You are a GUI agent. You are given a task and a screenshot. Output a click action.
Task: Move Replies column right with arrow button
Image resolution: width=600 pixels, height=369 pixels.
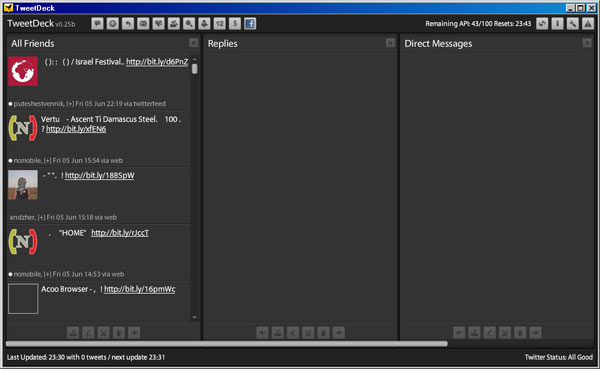click(x=339, y=333)
